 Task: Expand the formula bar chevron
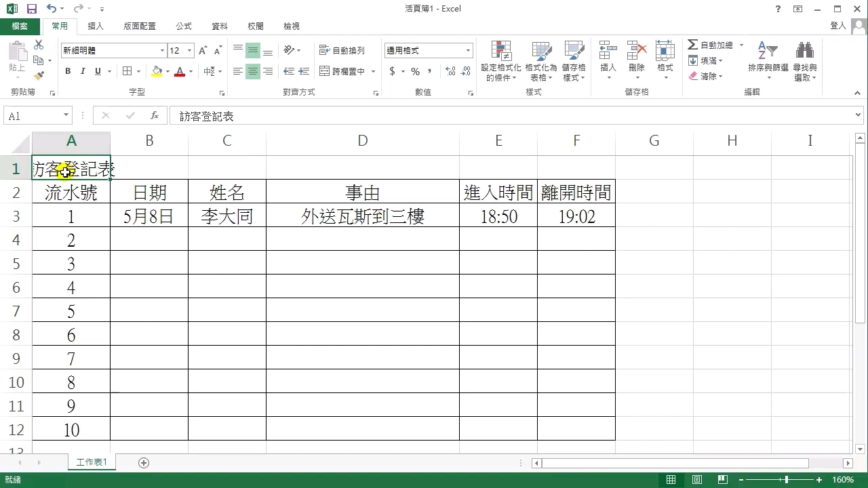point(859,116)
